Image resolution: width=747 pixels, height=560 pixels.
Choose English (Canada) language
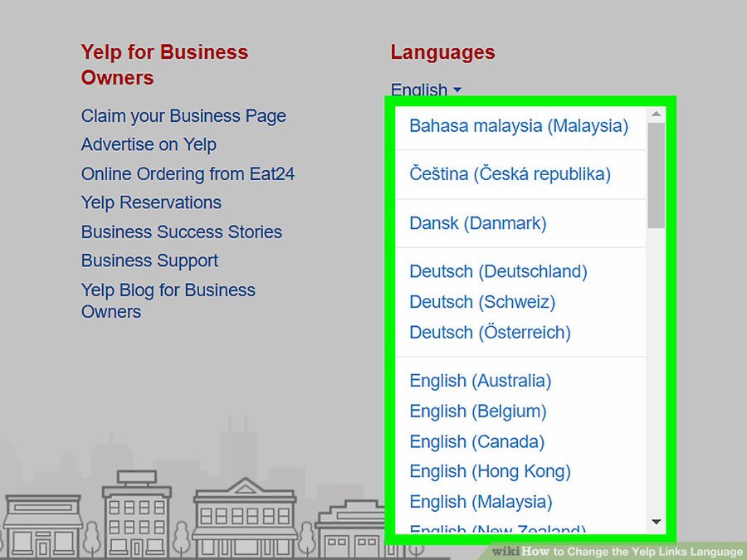click(477, 442)
